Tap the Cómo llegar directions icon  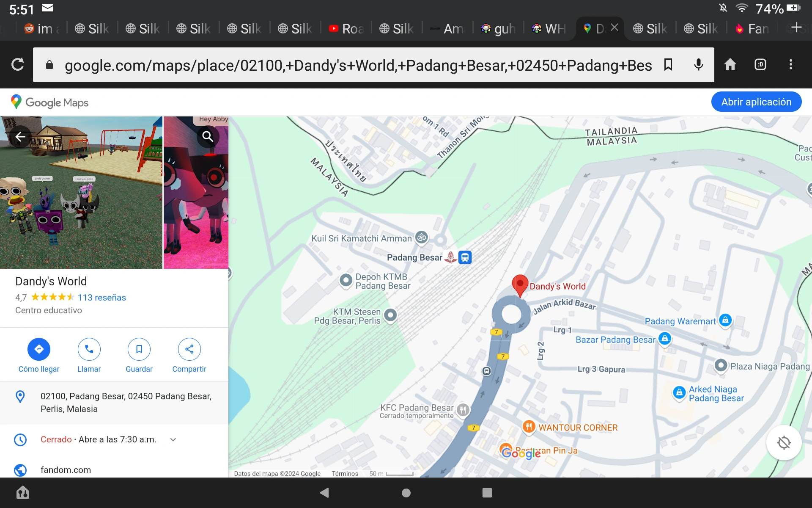pyautogui.click(x=39, y=349)
